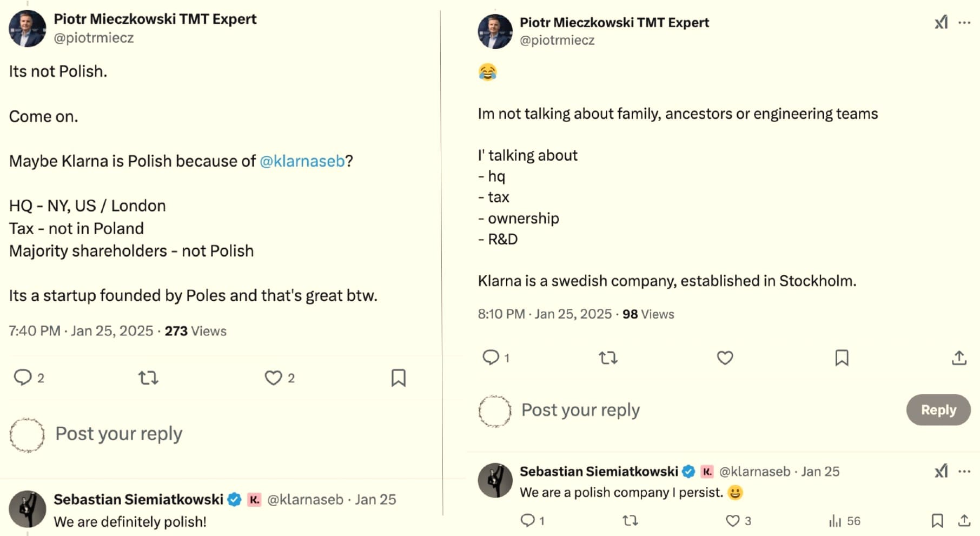Repost the 8:10 PM tweet
The height and width of the screenshot is (536, 980).
pyautogui.click(x=608, y=357)
